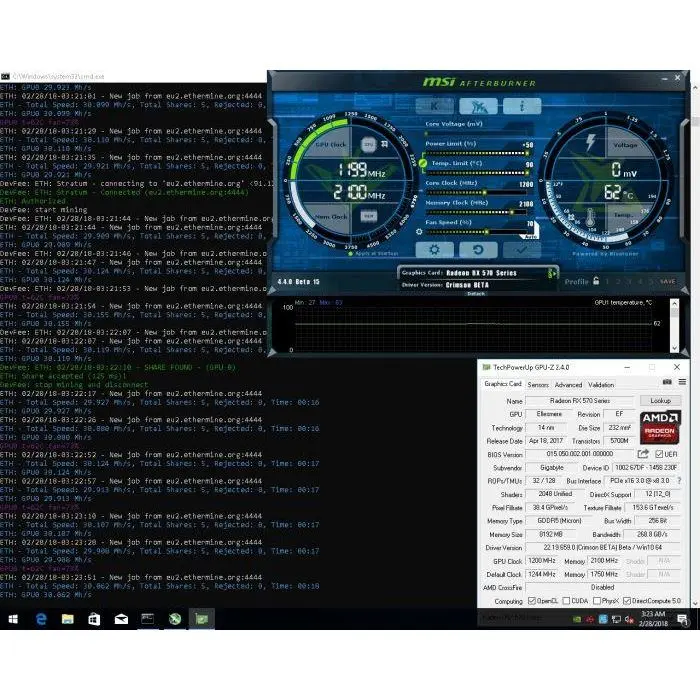Click Subvendor Gigabyte field in GPU-Z

(551, 467)
